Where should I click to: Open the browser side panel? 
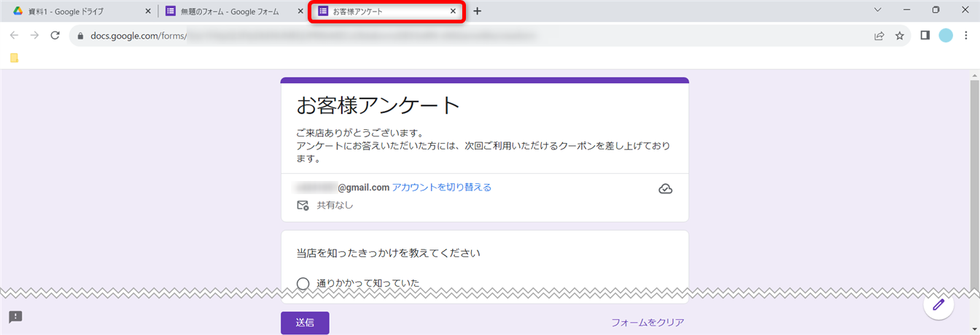pos(925,36)
